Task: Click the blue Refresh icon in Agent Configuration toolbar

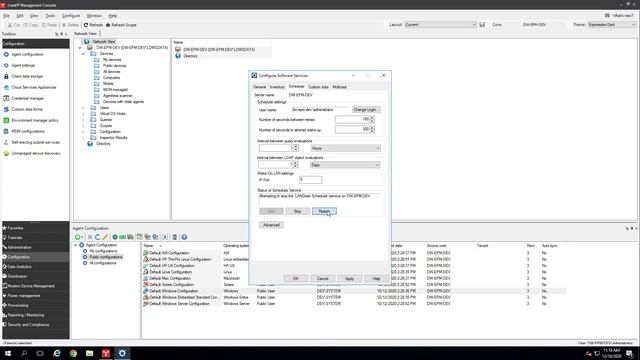Action: point(97,237)
